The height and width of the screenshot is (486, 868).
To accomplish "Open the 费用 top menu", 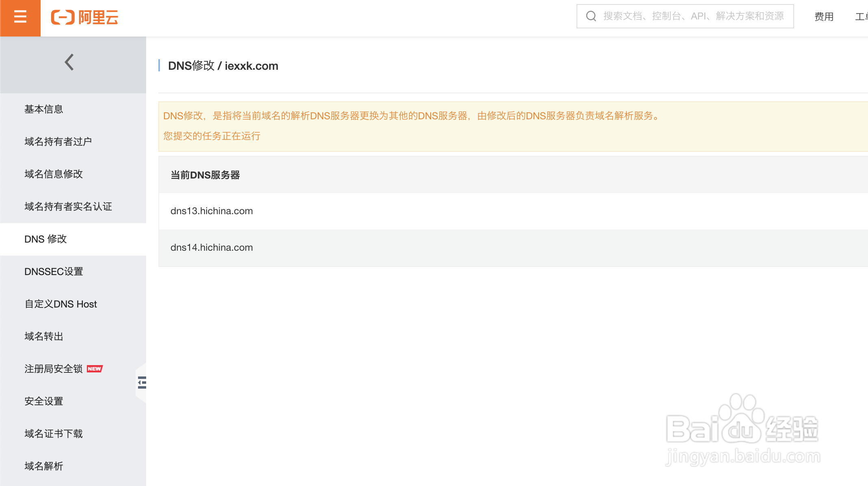I will pyautogui.click(x=824, y=17).
